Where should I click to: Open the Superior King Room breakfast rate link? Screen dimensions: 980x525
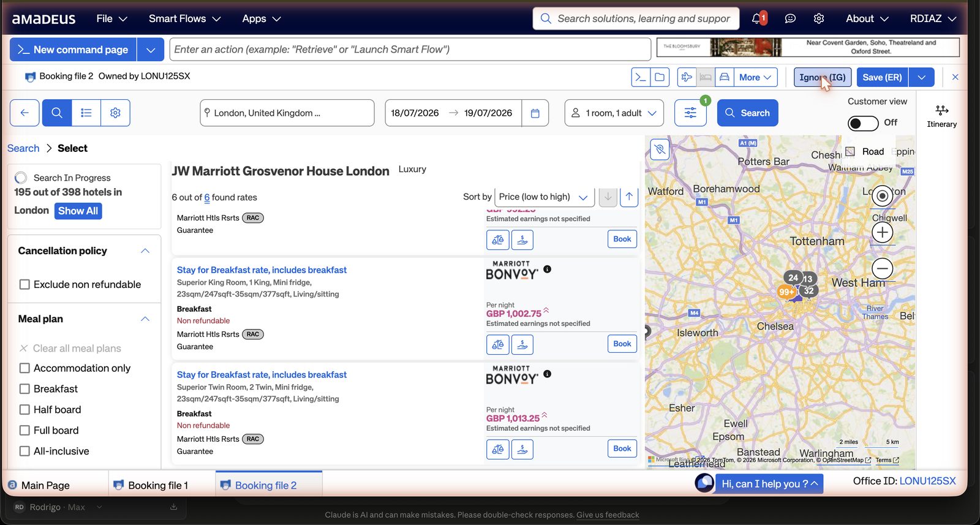click(262, 270)
